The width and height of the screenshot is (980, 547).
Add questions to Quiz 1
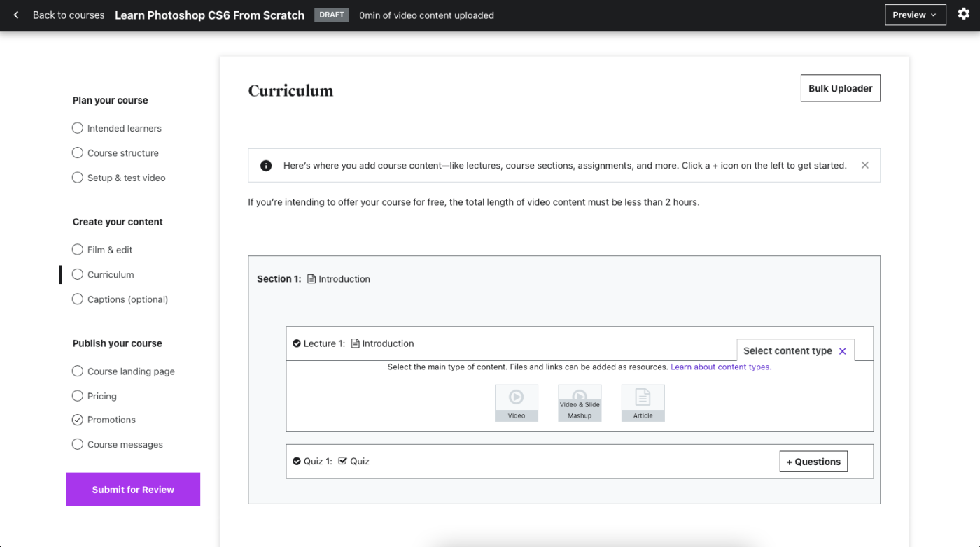813,462
